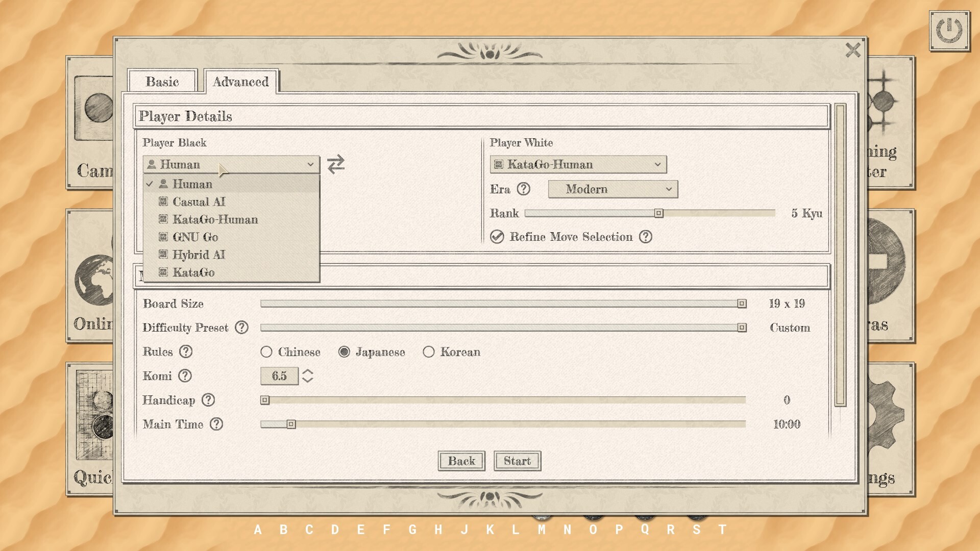This screenshot has width=980, height=551.
Task: Open the Era dropdown showing Modern
Action: (x=612, y=189)
